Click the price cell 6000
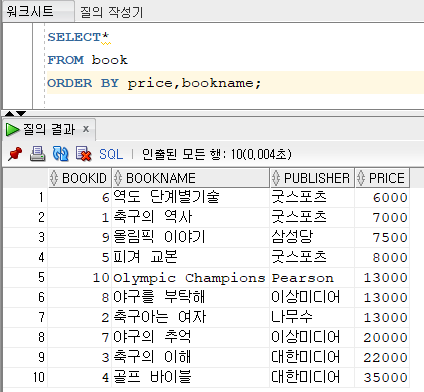This screenshot has height=392, width=424. click(382, 197)
